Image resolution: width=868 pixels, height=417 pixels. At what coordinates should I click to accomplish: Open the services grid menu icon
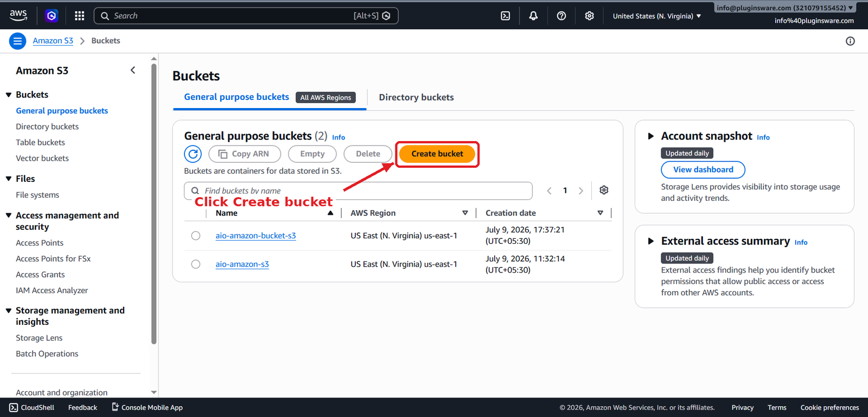80,16
